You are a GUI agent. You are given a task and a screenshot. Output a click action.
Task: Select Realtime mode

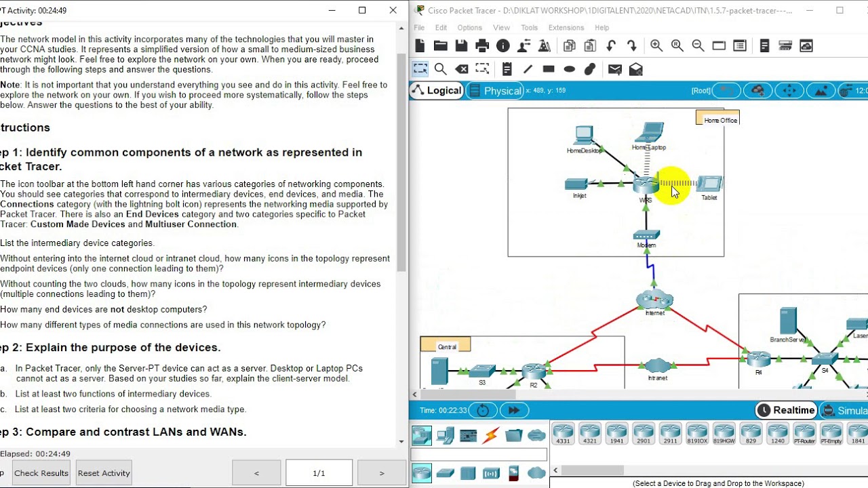pos(786,410)
